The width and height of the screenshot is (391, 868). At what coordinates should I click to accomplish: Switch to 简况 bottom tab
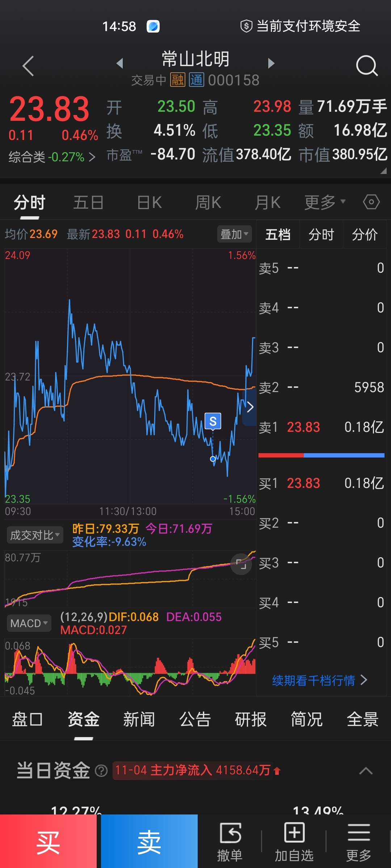[x=307, y=719]
